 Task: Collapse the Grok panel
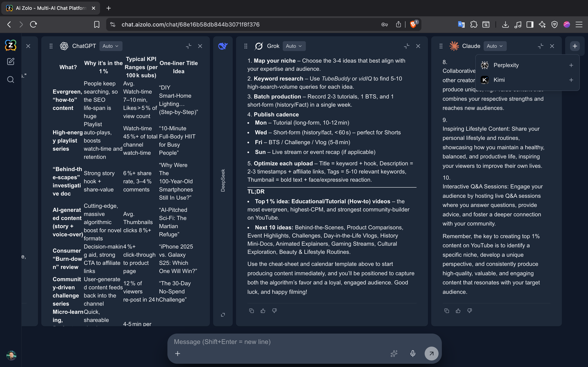pyautogui.click(x=406, y=46)
